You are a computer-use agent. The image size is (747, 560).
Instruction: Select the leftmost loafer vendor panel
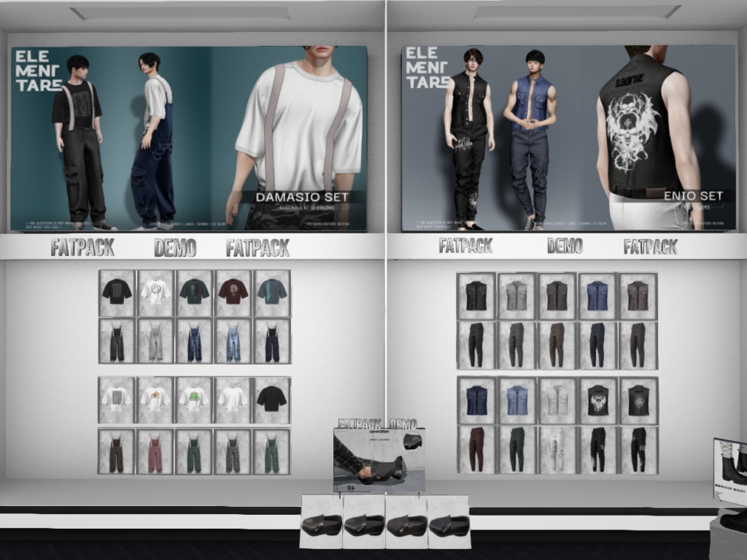tap(322, 521)
